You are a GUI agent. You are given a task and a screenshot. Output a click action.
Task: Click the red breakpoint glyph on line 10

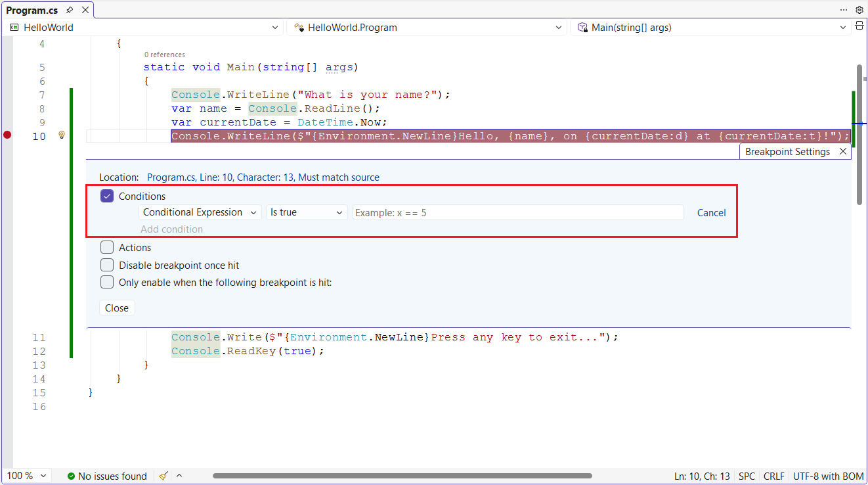point(7,135)
